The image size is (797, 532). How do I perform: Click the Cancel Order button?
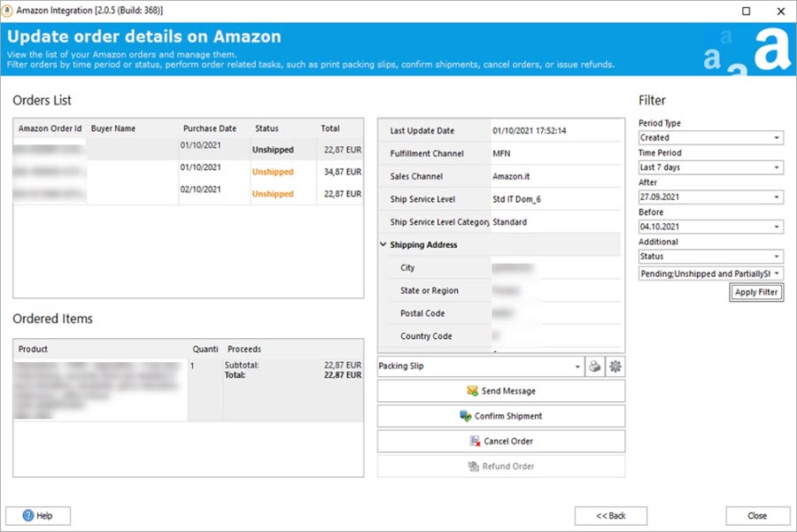pyautogui.click(x=500, y=441)
